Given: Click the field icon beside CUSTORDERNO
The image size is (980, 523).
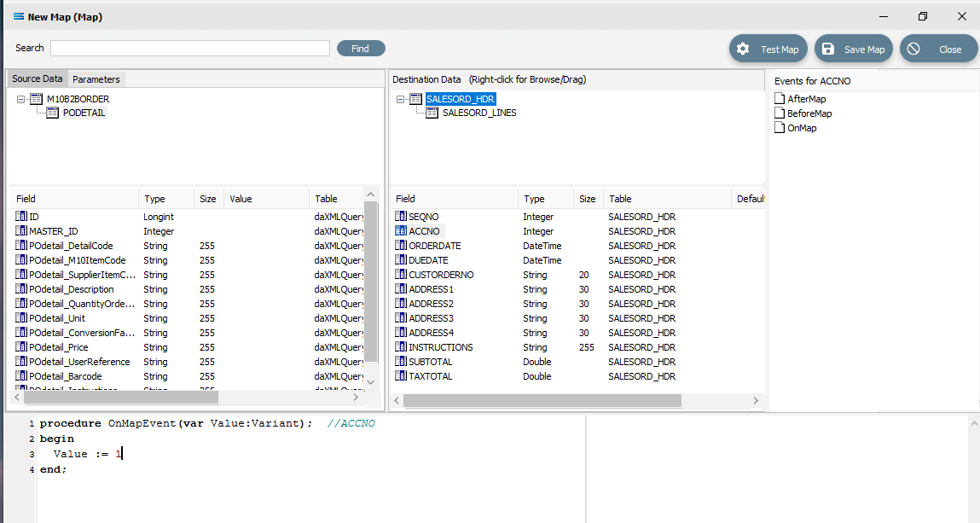Looking at the screenshot, I should coord(401,275).
